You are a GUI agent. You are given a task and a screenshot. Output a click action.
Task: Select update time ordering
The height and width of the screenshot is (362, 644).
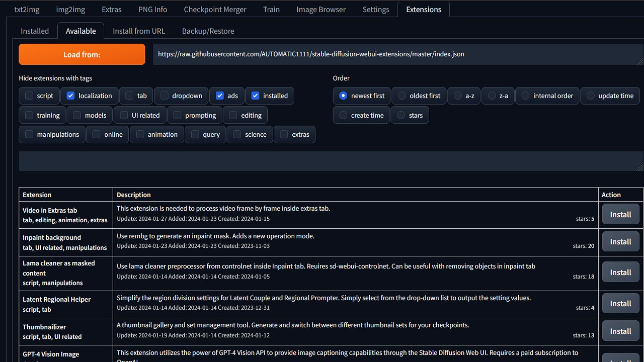tap(591, 96)
